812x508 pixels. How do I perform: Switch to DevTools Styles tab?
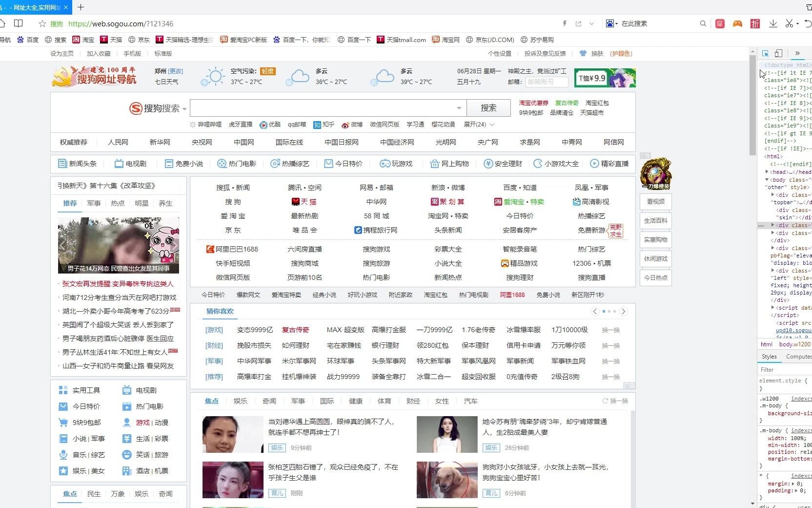pos(769,357)
